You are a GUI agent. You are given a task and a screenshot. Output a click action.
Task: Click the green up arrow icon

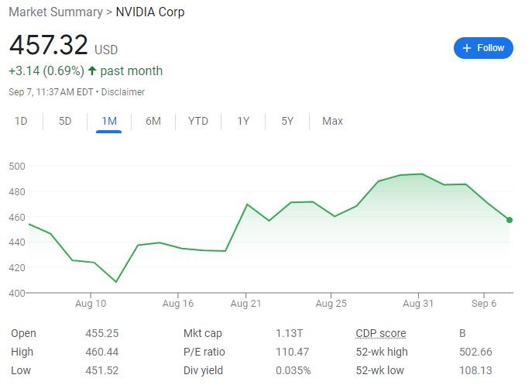tap(93, 71)
